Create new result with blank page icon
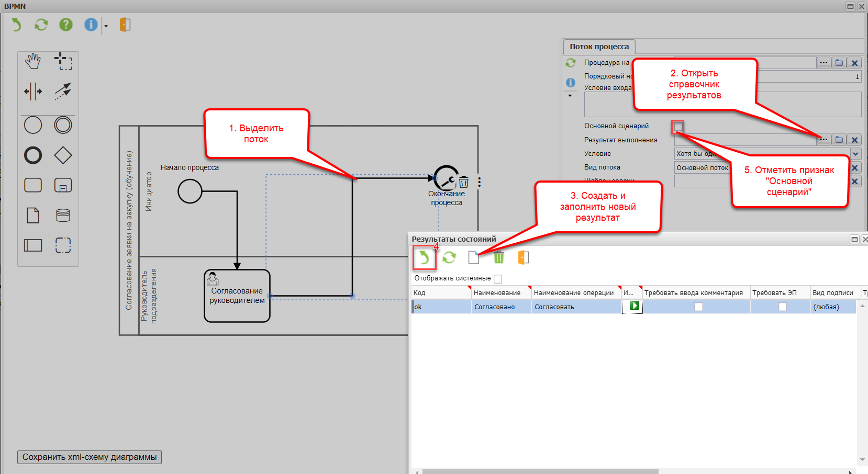The width and height of the screenshot is (868, 474). [473, 257]
